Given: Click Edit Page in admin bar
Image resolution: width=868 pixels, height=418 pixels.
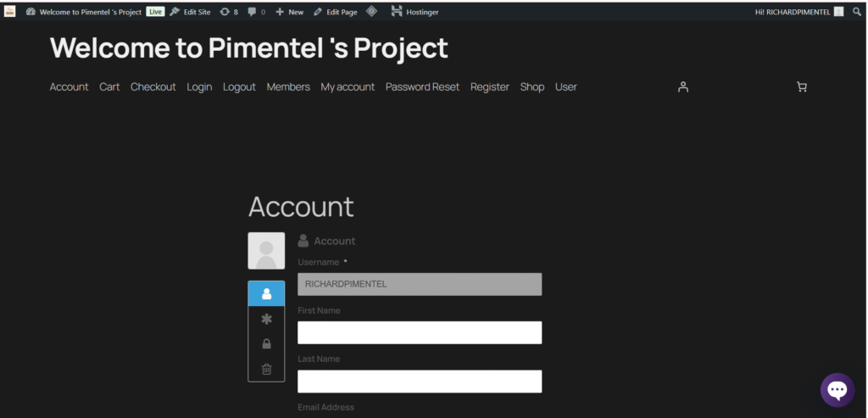Looking at the screenshot, I should (336, 12).
